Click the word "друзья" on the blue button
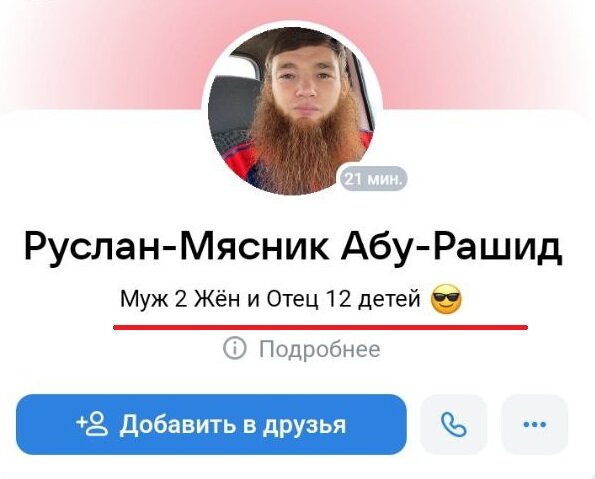The width and height of the screenshot is (595, 479). pyautogui.click(x=305, y=425)
